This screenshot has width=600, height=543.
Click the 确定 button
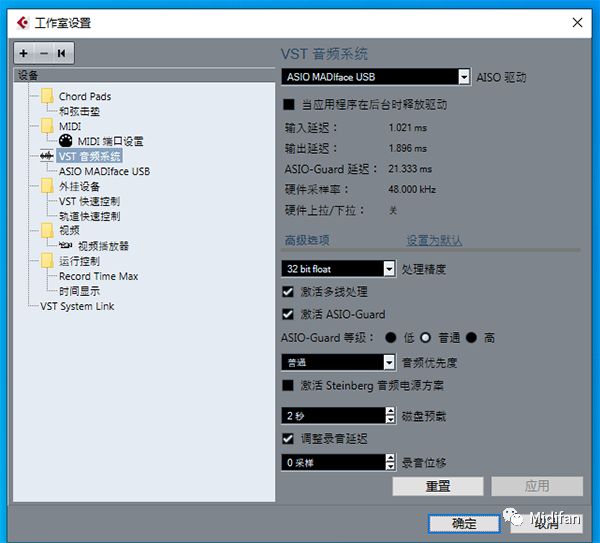464,523
